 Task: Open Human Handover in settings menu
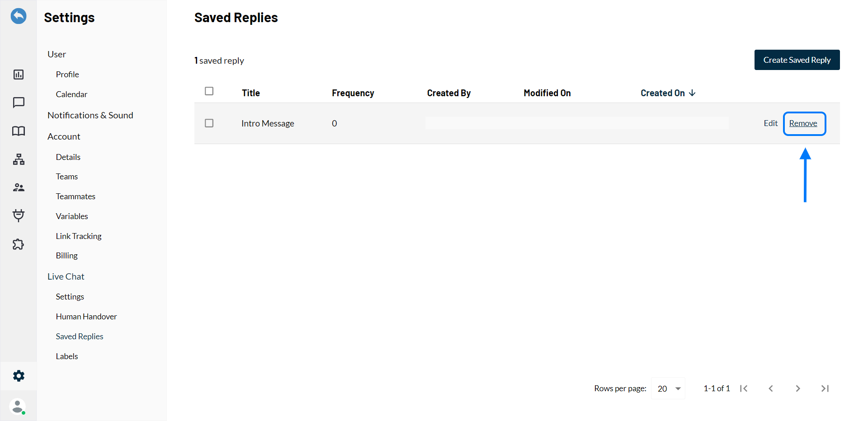pos(86,317)
